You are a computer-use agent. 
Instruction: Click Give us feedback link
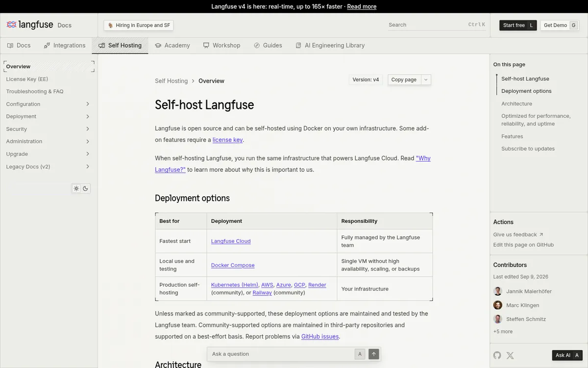pyautogui.click(x=518, y=235)
